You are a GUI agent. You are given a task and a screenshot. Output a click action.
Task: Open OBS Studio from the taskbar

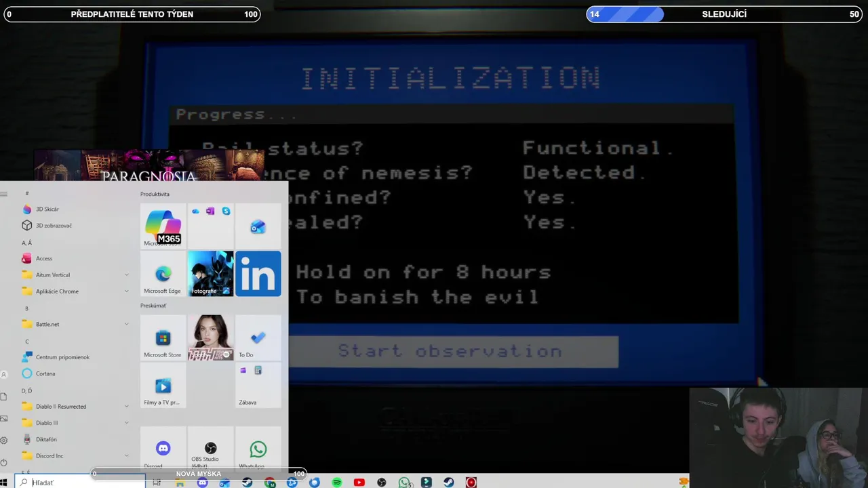tap(382, 483)
